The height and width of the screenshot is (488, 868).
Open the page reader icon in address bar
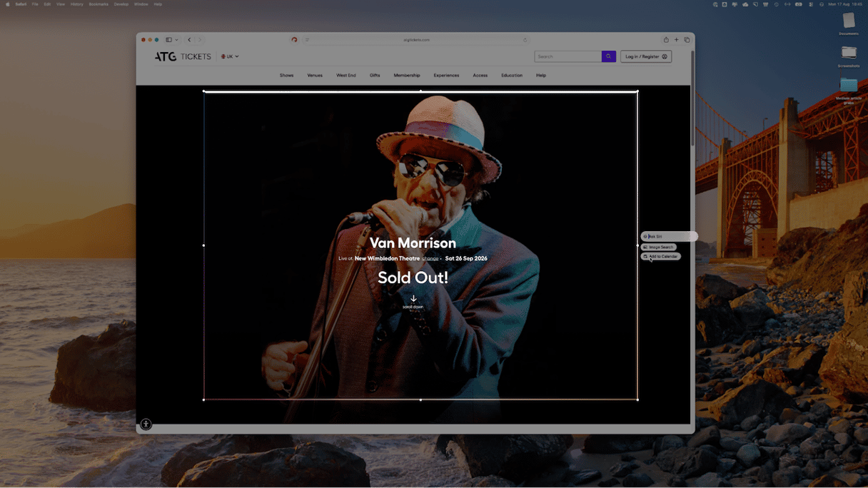(x=308, y=40)
